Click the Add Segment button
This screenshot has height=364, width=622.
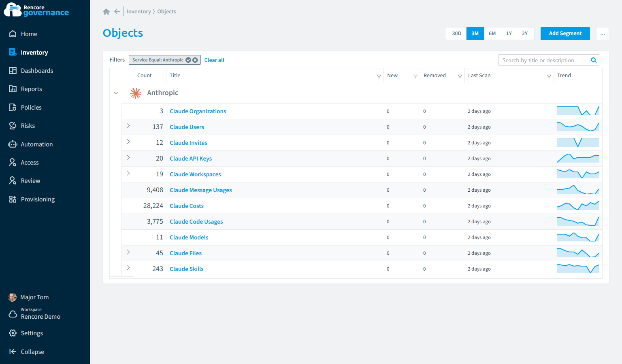pyautogui.click(x=565, y=34)
